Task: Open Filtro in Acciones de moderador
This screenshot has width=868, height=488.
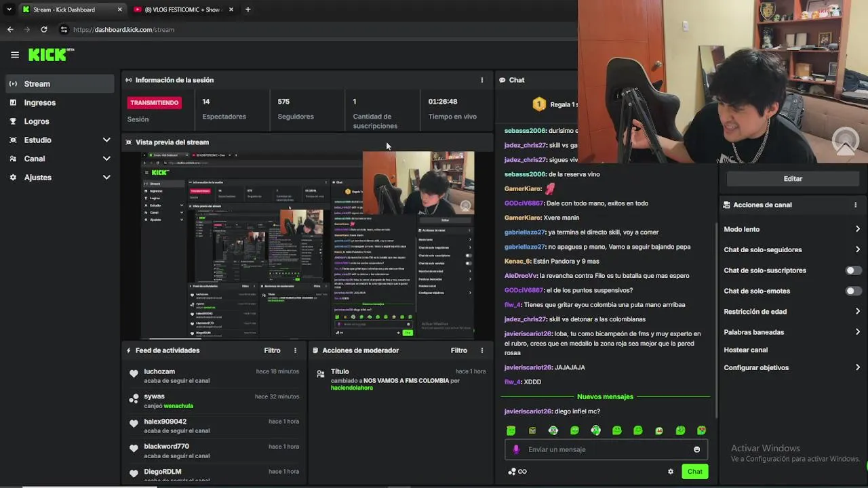Action: [x=459, y=350]
